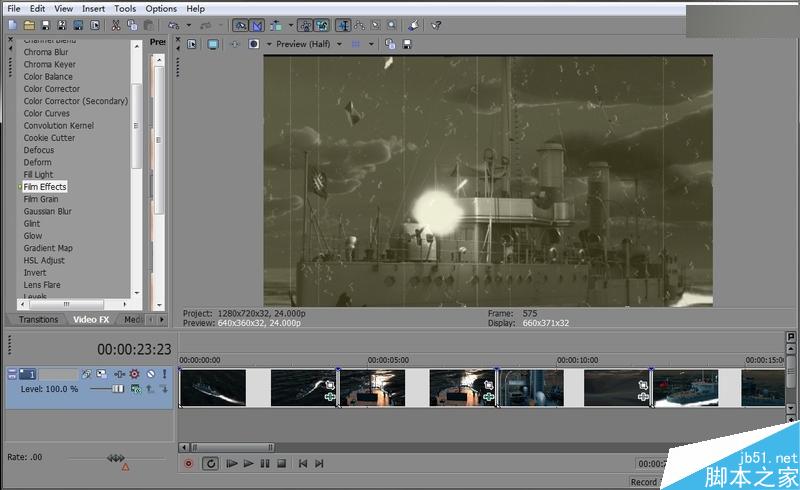The width and height of the screenshot is (800, 490).
Task: Select the zoom magnifier tool
Action: coord(392,25)
